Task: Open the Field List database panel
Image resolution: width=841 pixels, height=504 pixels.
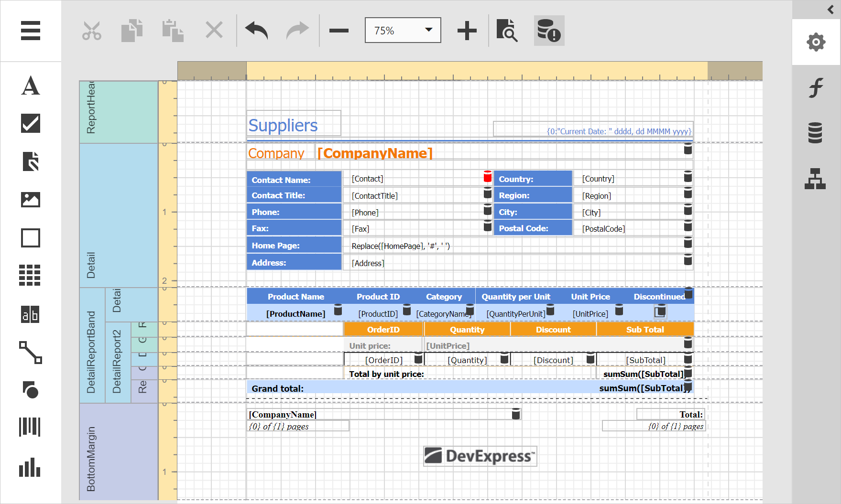Action: (x=815, y=133)
